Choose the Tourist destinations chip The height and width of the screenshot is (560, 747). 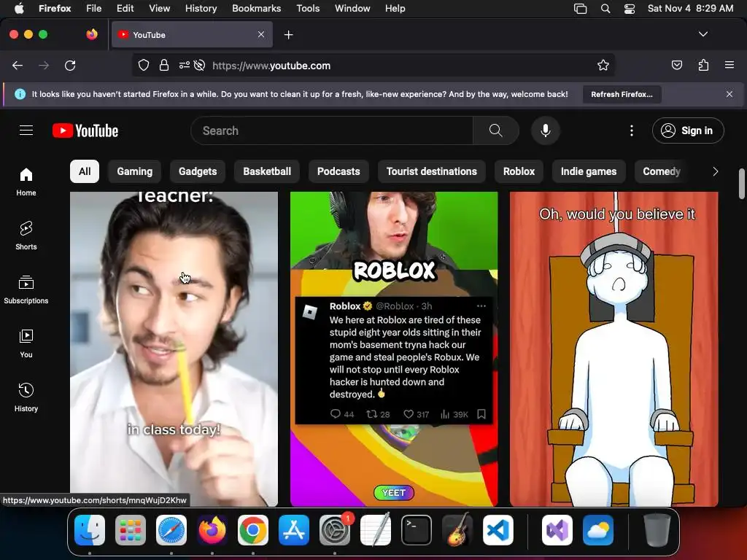(x=432, y=171)
